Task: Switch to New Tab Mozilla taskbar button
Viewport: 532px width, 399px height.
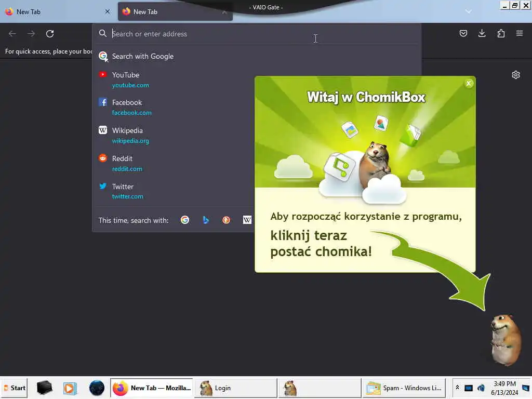Action: tap(152, 388)
